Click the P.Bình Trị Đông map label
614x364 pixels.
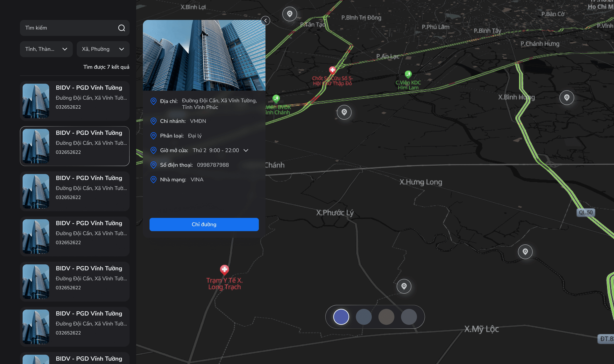tap(361, 18)
